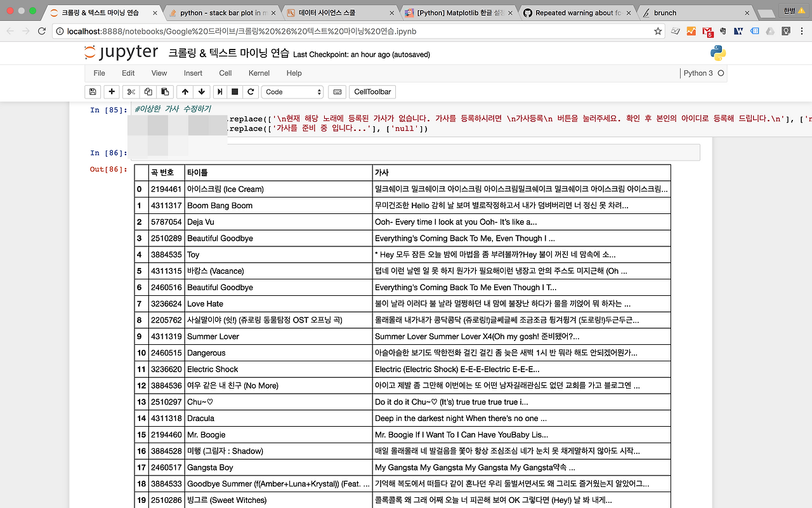The height and width of the screenshot is (508, 812).
Task: Click song number 3884535
Action: tap(166, 255)
